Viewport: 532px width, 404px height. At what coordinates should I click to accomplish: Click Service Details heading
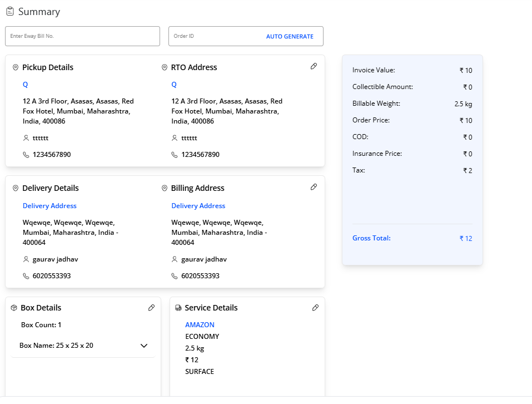(211, 308)
